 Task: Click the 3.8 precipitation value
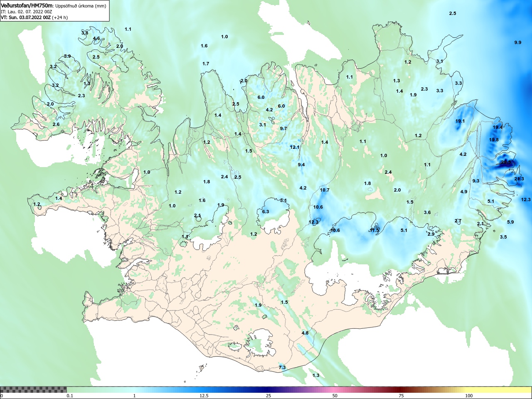(85, 33)
